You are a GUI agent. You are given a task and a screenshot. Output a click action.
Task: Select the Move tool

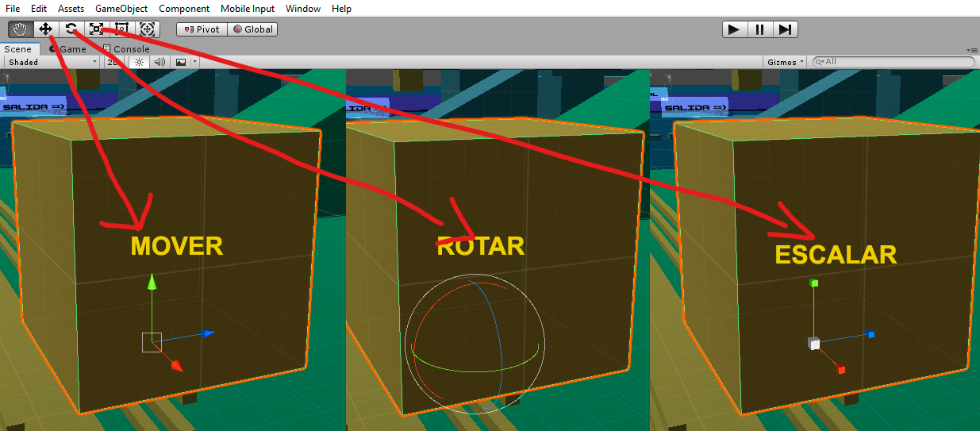pos(45,29)
